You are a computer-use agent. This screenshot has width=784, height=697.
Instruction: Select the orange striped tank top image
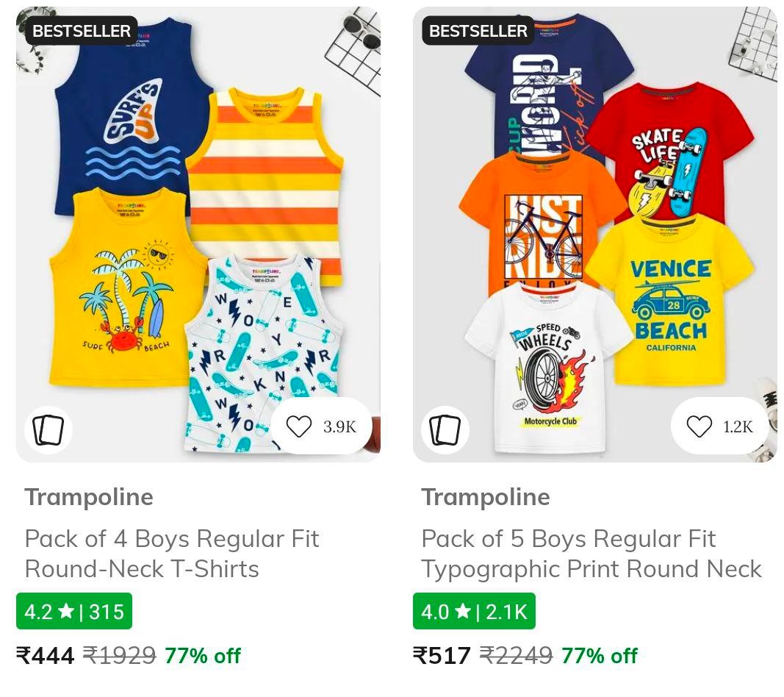pyautogui.click(x=265, y=184)
